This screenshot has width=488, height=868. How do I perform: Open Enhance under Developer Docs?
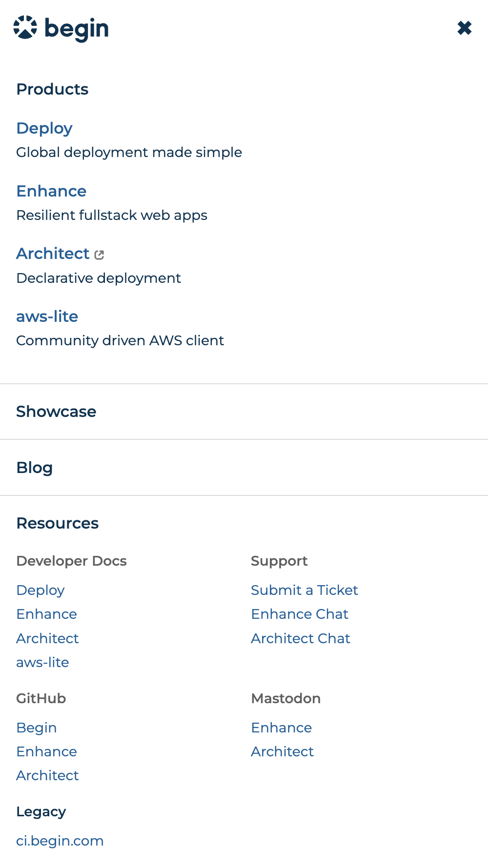pyautogui.click(x=47, y=614)
